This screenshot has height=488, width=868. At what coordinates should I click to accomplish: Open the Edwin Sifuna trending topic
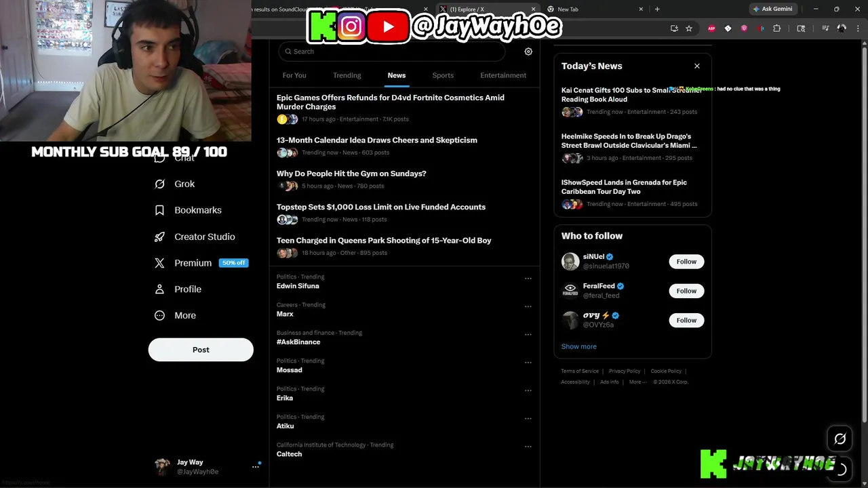[298, 286]
